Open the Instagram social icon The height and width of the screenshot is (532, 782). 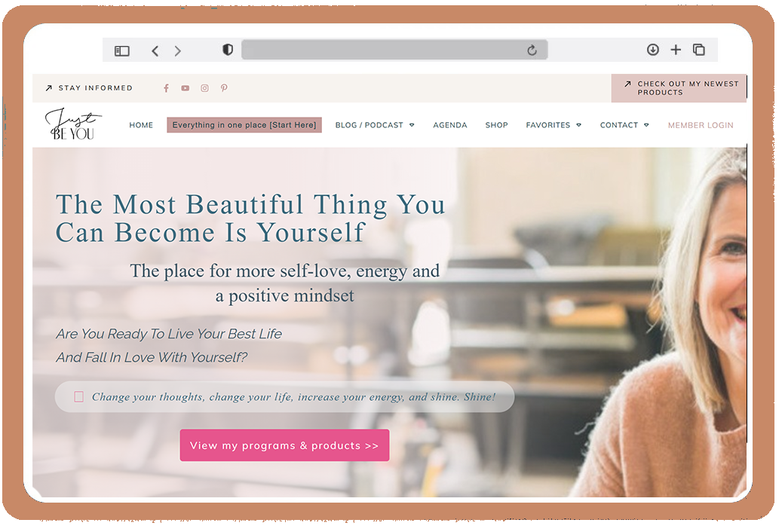coord(204,88)
